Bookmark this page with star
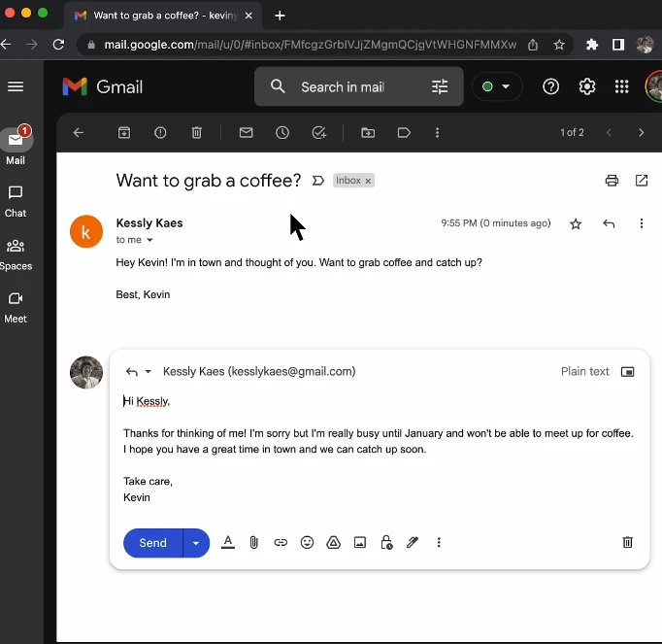 click(559, 45)
